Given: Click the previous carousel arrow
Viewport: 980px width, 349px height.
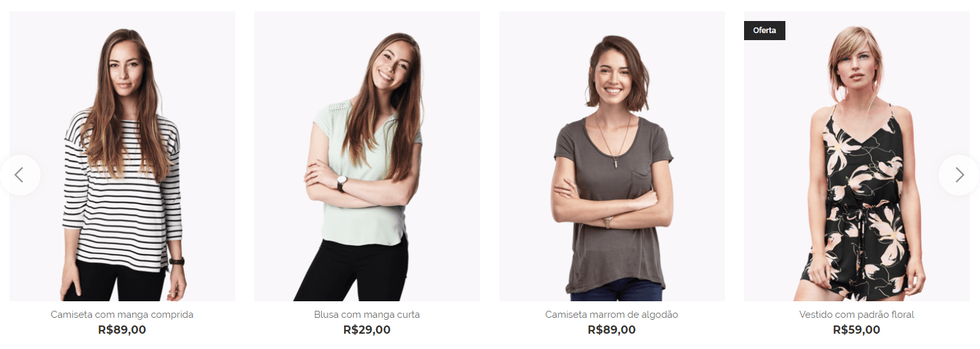Looking at the screenshot, I should (x=20, y=174).
